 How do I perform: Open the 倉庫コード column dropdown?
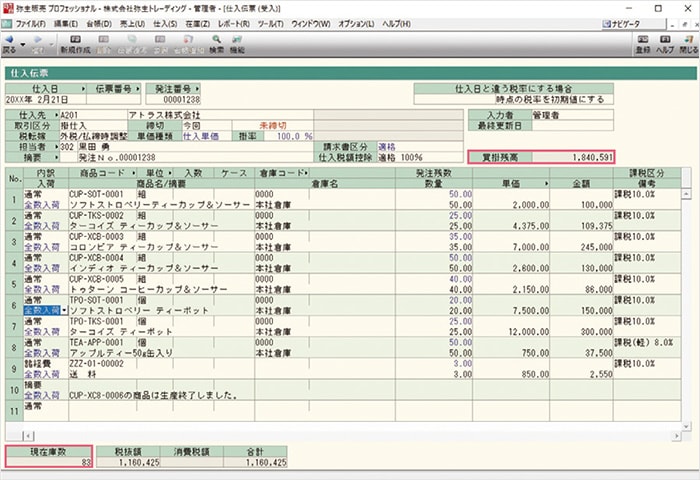(x=306, y=173)
